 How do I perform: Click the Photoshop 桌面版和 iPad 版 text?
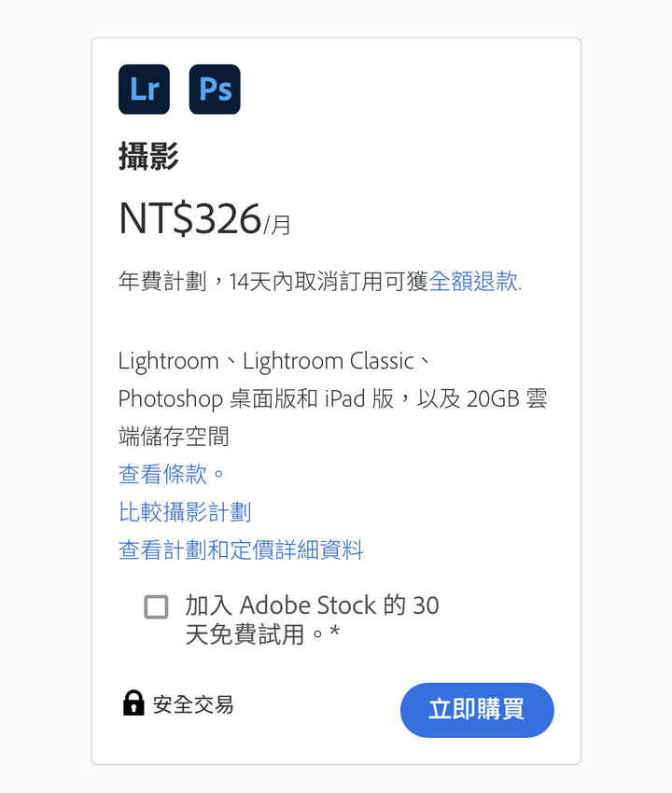pos(256,398)
